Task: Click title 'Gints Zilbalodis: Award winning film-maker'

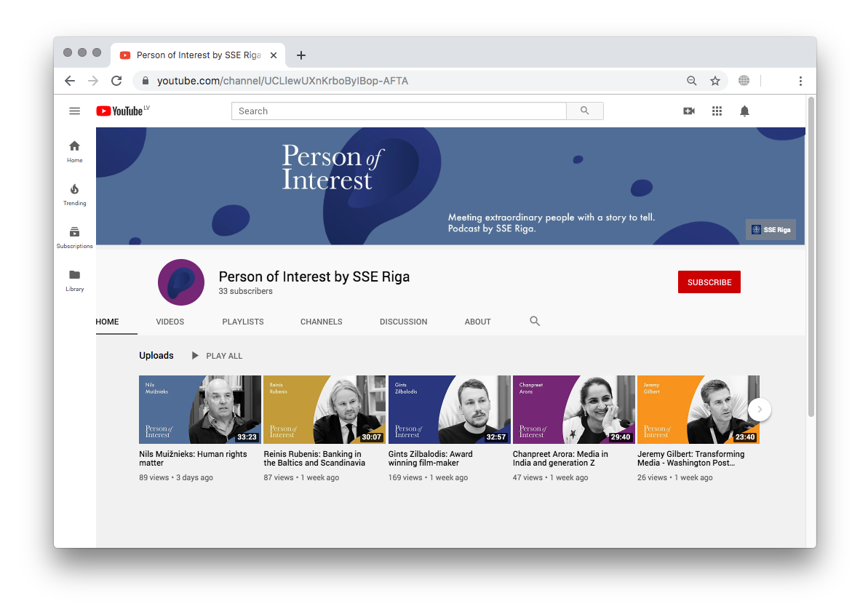Action: [x=431, y=458]
